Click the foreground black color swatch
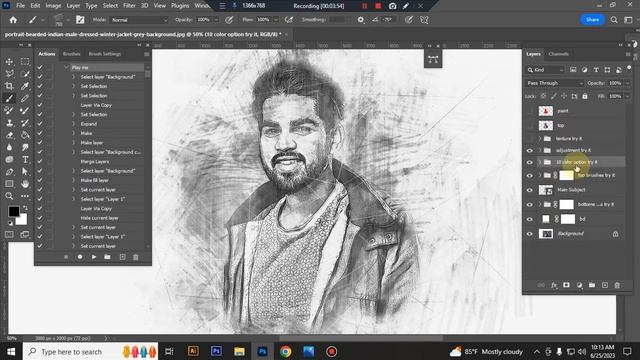The height and width of the screenshot is (360, 640). click(x=14, y=211)
